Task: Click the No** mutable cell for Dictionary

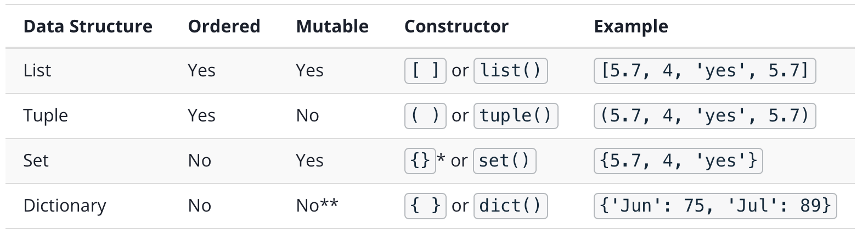Action: (317, 206)
